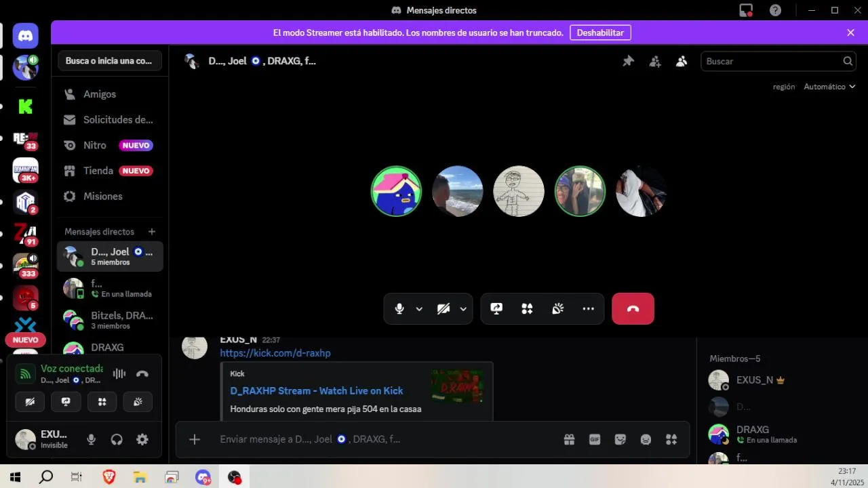This screenshot has width=868, height=488.
Task: Toggle member list visibility
Action: click(682, 61)
